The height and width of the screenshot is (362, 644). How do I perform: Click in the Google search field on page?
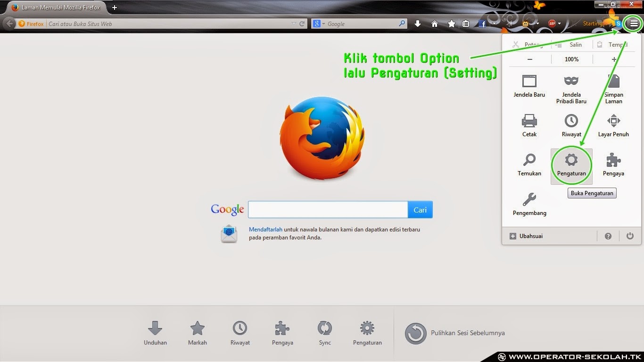[328, 210]
